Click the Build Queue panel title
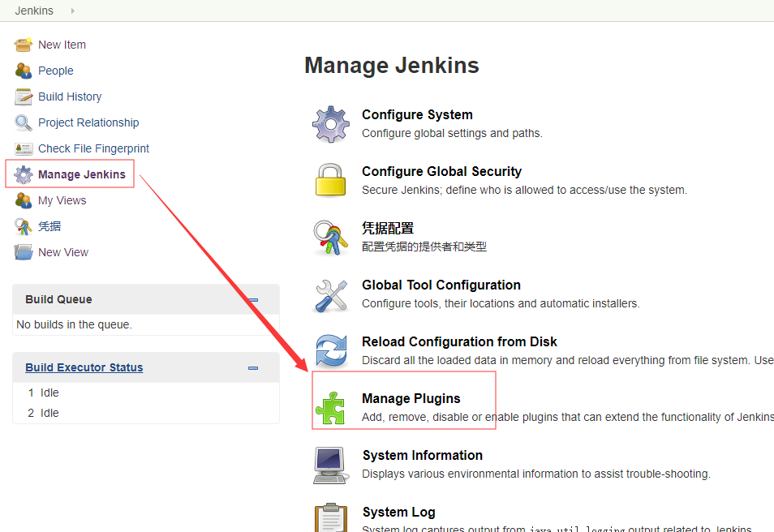This screenshot has width=774, height=532. point(58,299)
